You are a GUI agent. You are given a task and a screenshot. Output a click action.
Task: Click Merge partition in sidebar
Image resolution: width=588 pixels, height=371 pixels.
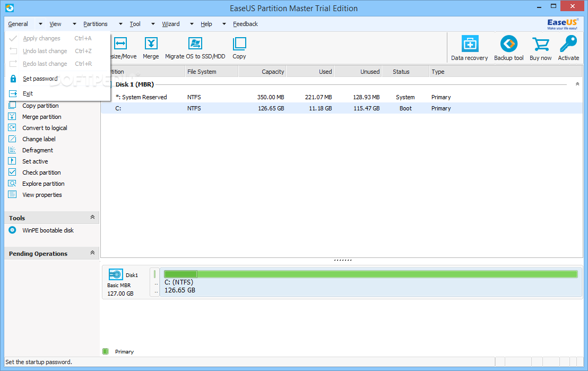[x=41, y=117]
